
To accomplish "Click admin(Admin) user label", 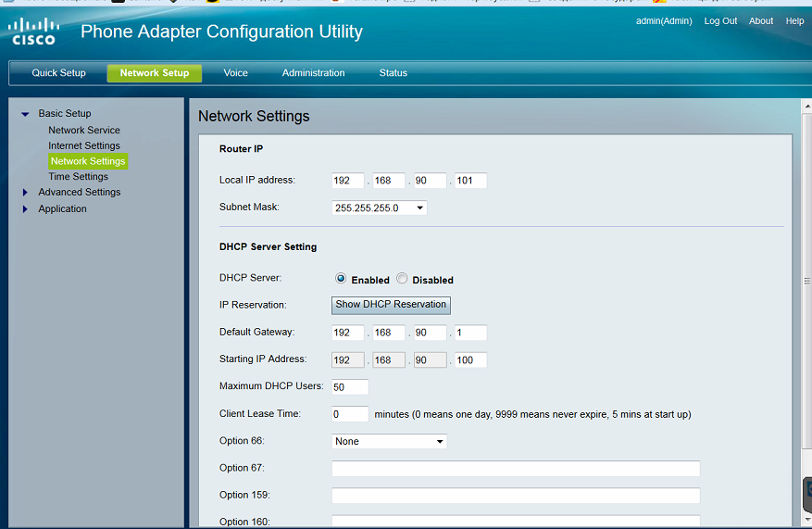I will click(x=664, y=20).
